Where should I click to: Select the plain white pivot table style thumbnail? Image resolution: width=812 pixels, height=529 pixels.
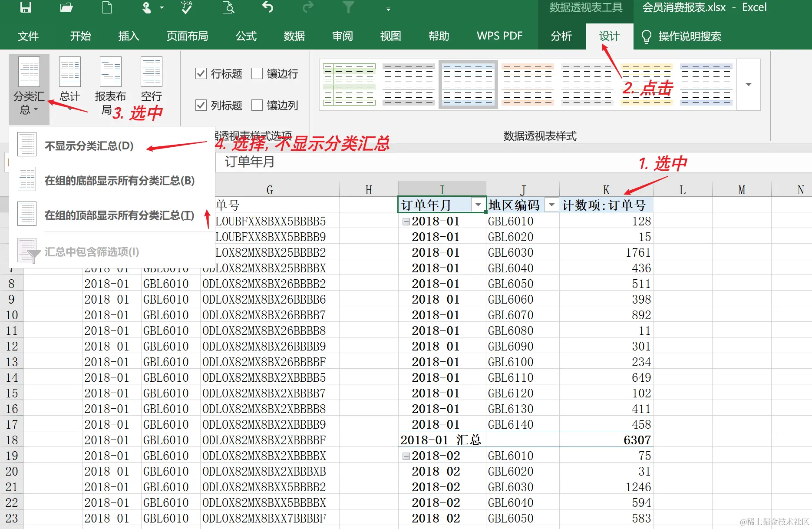[587, 84]
